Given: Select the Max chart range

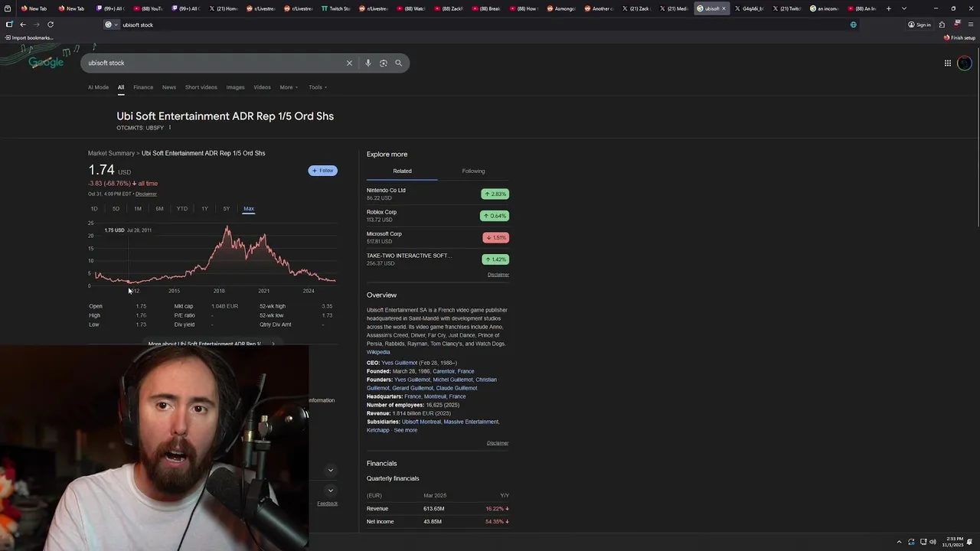Looking at the screenshot, I should click(249, 209).
